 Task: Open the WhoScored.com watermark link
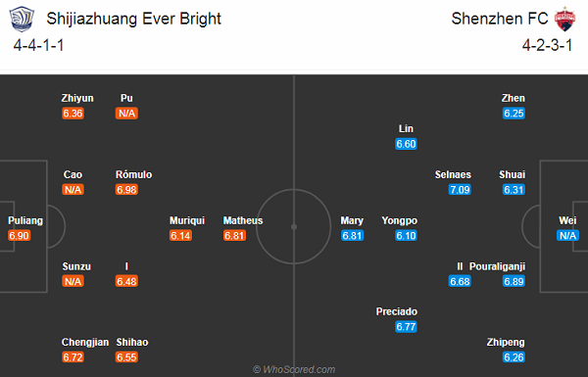pos(294,369)
